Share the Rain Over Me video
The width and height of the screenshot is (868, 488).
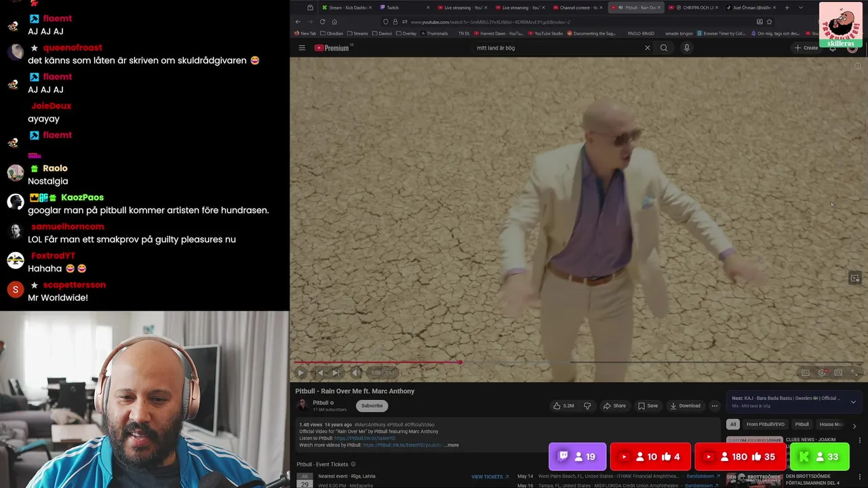pyautogui.click(x=614, y=405)
